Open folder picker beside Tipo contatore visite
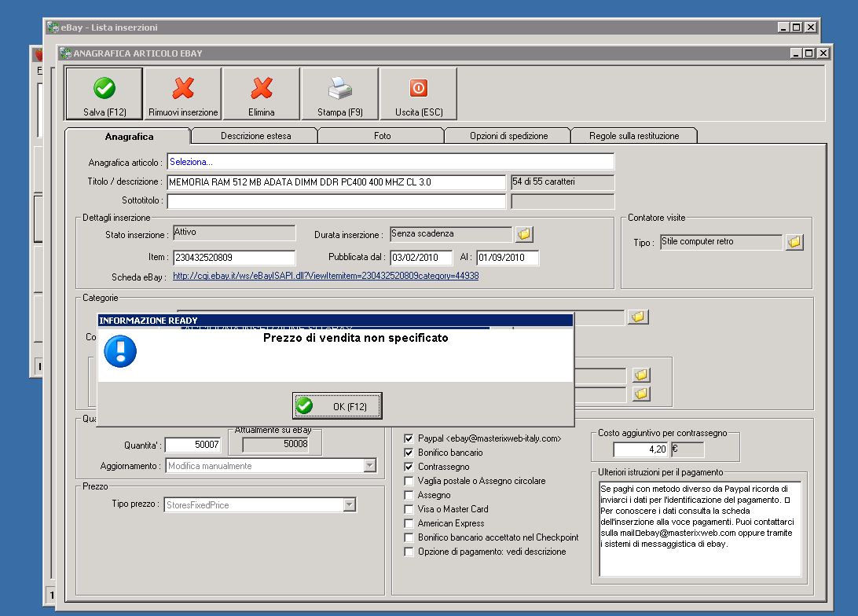Viewport: 858px width, 616px height. [x=794, y=242]
